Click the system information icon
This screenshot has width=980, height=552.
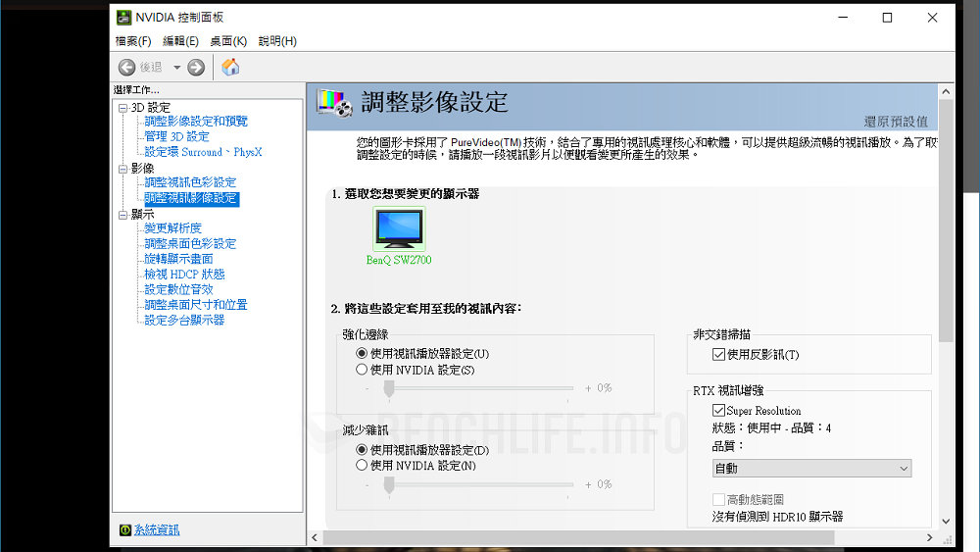(125, 530)
